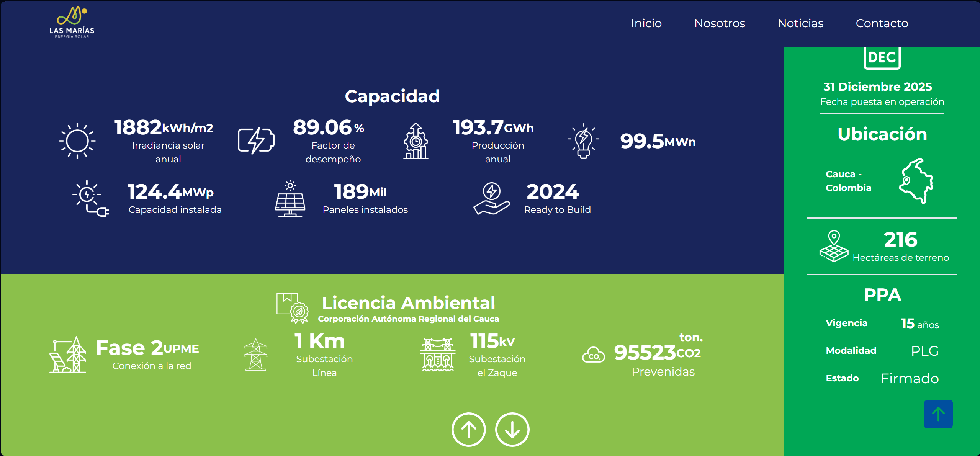This screenshot has width=980, height=456.
Task: Click the hand holding energy icon
Action: [x=491, y=198]
